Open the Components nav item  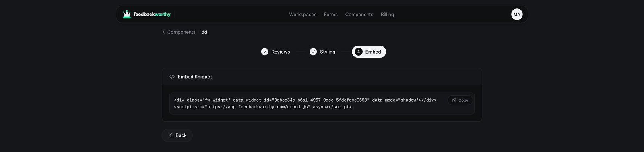[359, 15]
